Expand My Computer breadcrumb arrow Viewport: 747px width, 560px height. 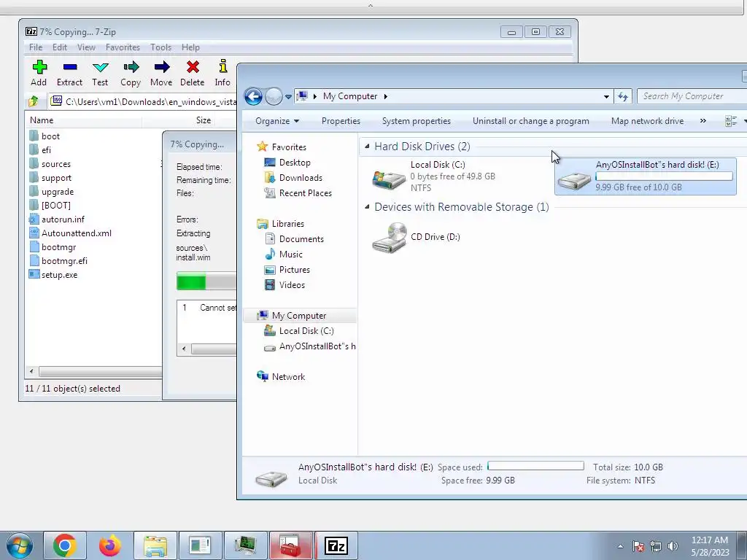(385, 96)
